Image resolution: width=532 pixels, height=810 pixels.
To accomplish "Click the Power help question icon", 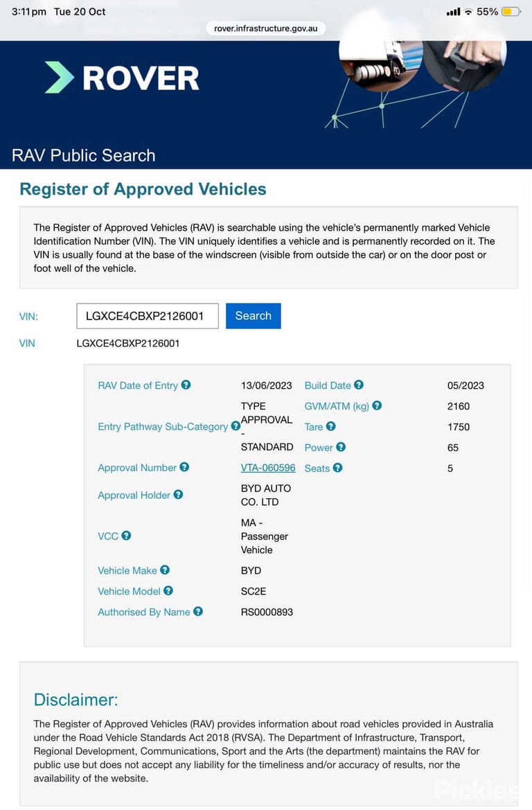I will pyautogui.click(x=341, y=447).
